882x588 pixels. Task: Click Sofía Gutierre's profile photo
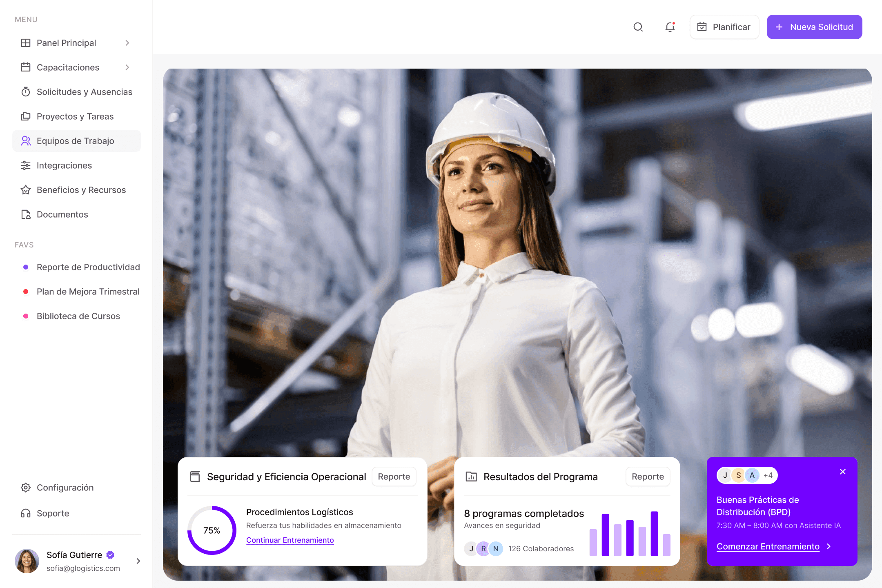click(x=27, y=561)
